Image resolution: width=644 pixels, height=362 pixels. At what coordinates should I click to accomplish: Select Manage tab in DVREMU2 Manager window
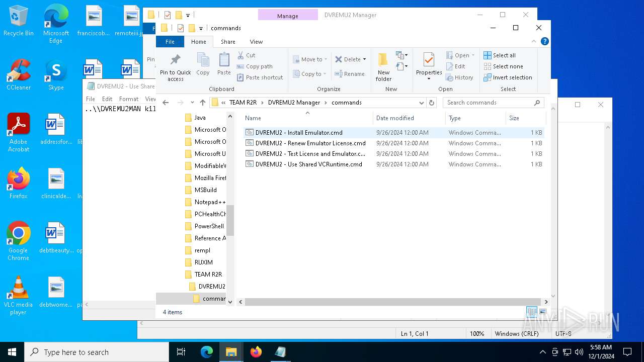[288, 16]
